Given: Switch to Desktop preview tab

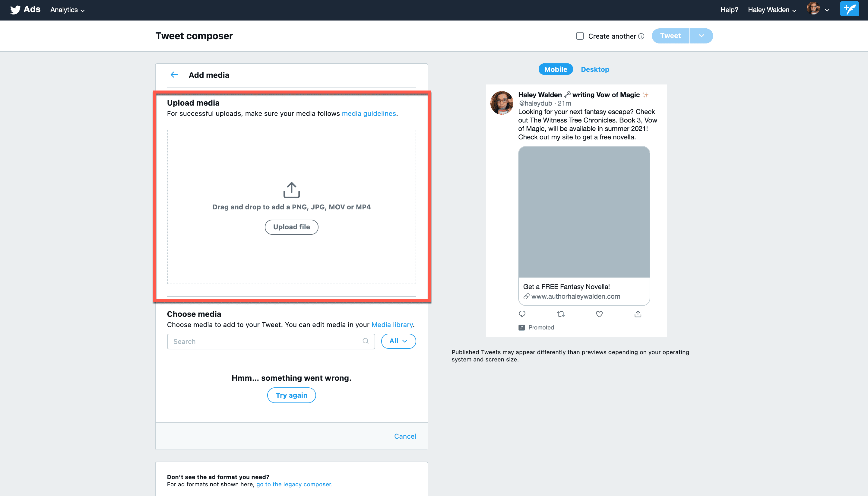Looking at the screenshot, I should (595, 69).
